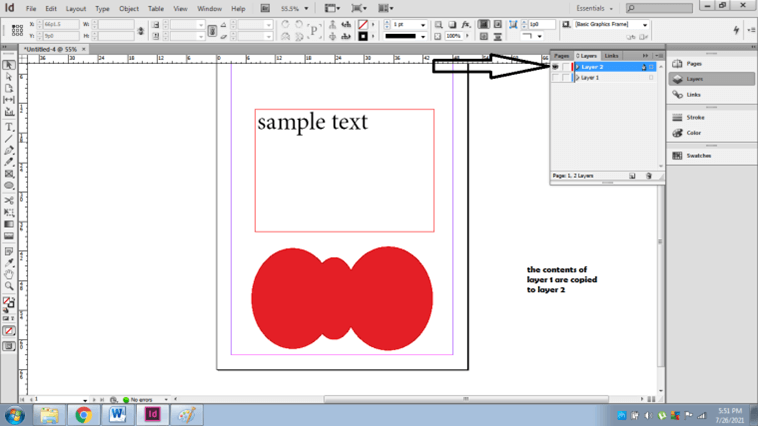Pick the Pen tool
758x426 pixels.
[9, 150]
